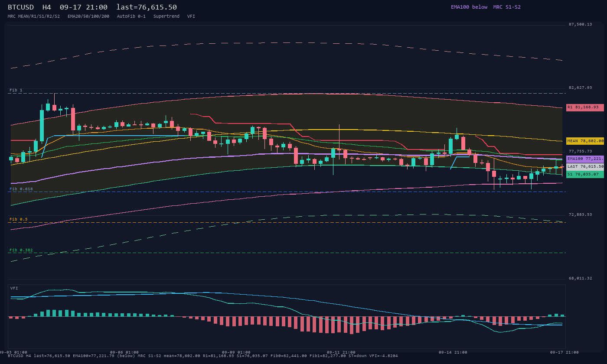The width and height of the screenshot is (607, 364).
Task: Click the "Fib 0.382" level label
Action: click(21, 250)
